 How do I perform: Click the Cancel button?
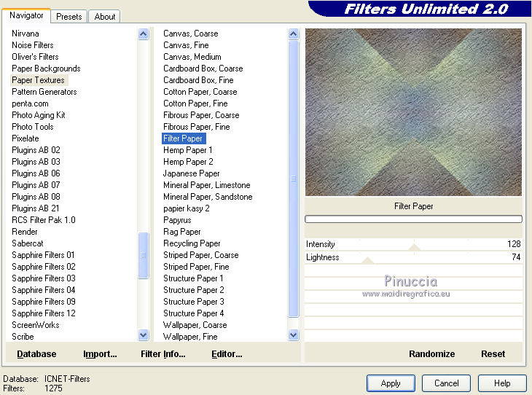[446, 383]
